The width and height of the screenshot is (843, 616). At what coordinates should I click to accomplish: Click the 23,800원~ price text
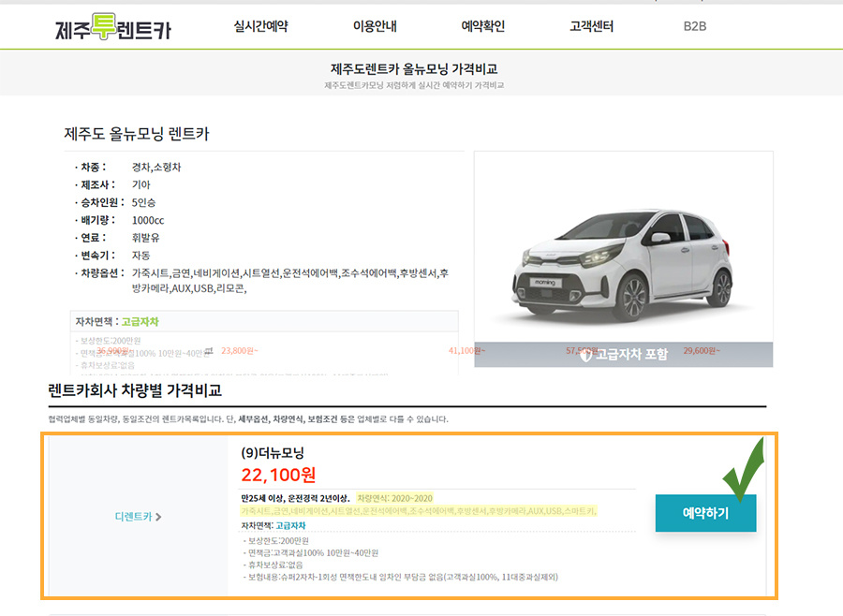pyautogui.click(x=239, y=350)
